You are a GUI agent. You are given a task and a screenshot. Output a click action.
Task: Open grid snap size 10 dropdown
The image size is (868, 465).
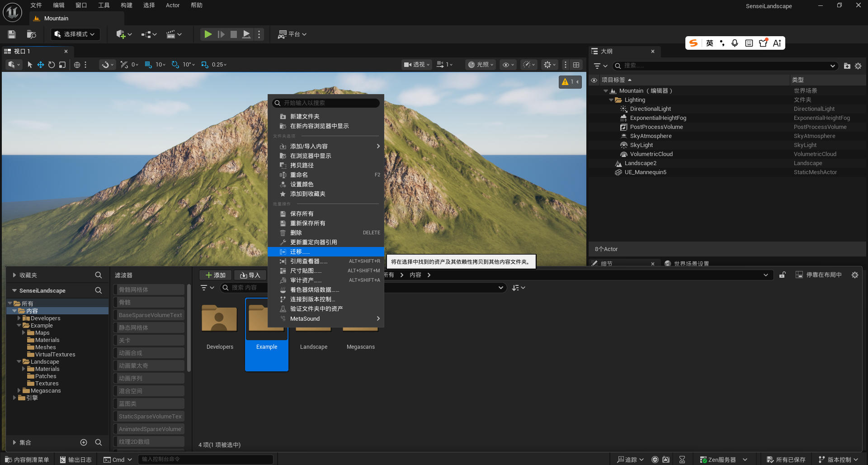tap(160, 65)
